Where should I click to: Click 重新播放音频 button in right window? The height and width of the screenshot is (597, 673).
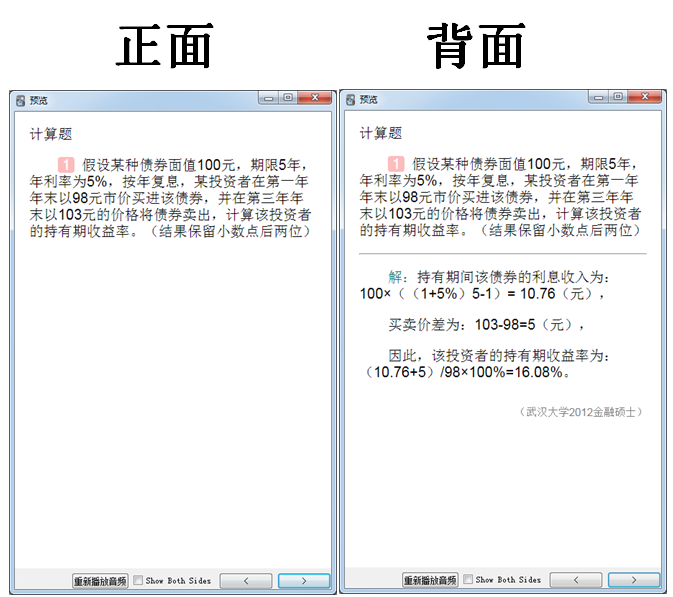pyautogui.click(x=430, y=580)
